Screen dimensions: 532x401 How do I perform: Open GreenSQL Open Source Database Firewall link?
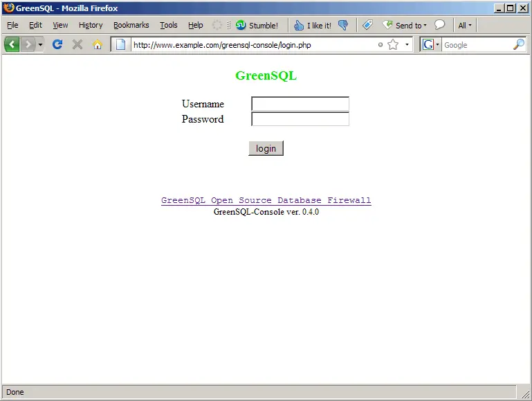point(266,200)
